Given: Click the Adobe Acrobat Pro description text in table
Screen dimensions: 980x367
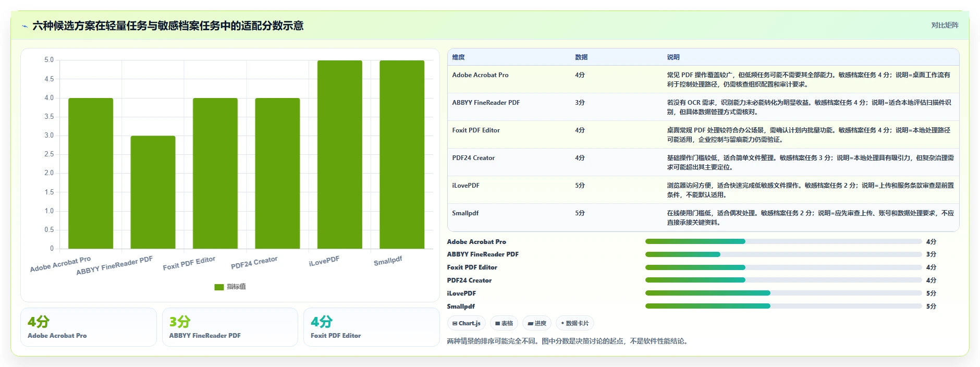Looking at the screenshot, I should pyautogui.click(x=809, y=80).
